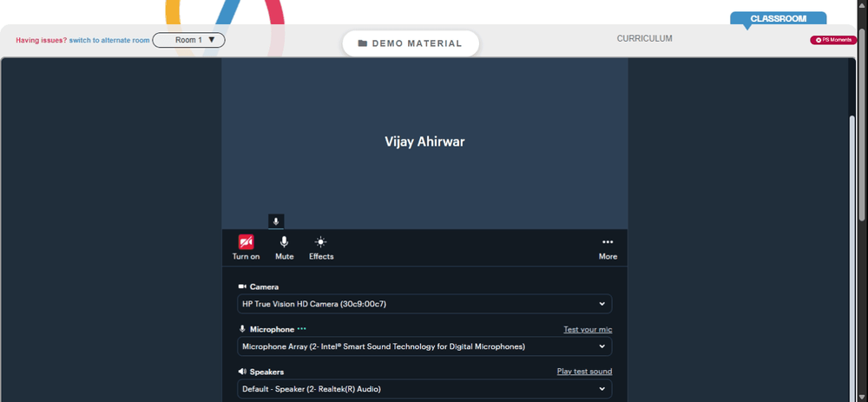Click the Having issues? text

tap(42, 41)
